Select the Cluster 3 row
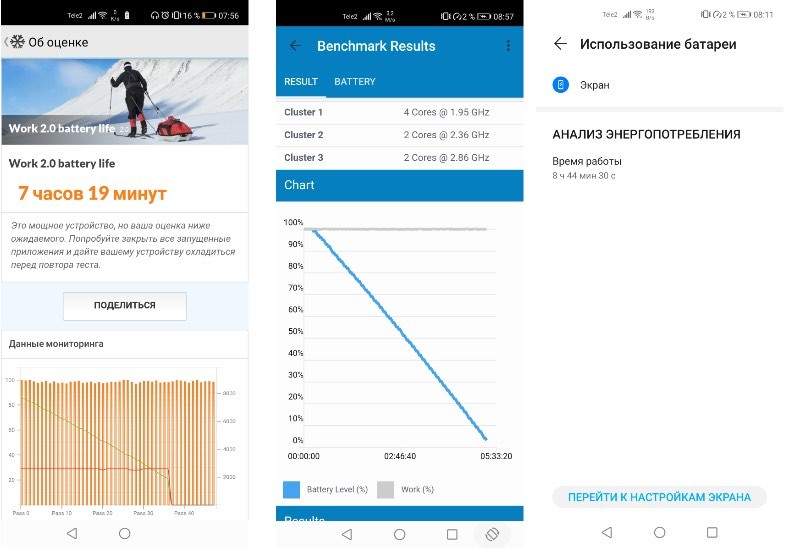800x550 pixels. (399, 158)
